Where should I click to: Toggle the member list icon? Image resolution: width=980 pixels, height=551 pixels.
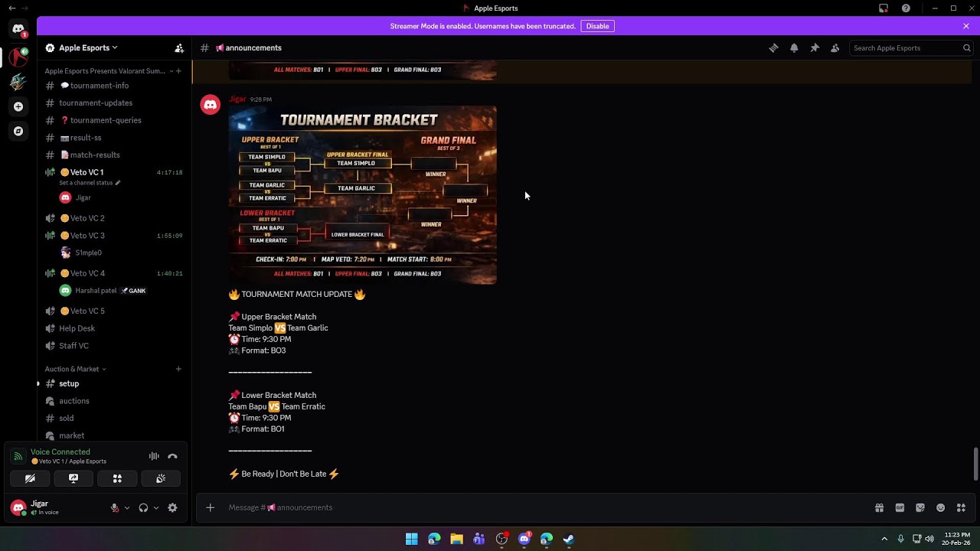pyautogui.click(x=835, y=47)
